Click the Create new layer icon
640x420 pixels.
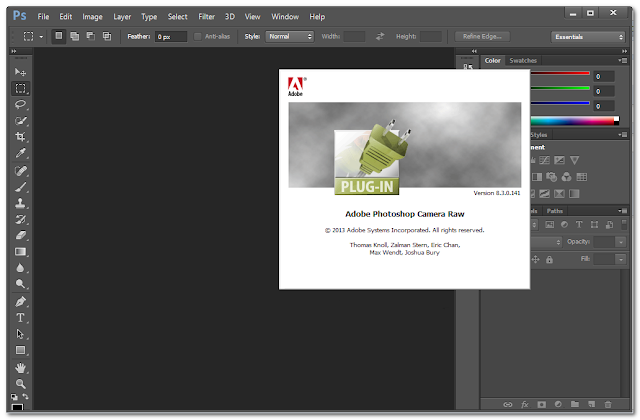[x=591, y=404]
